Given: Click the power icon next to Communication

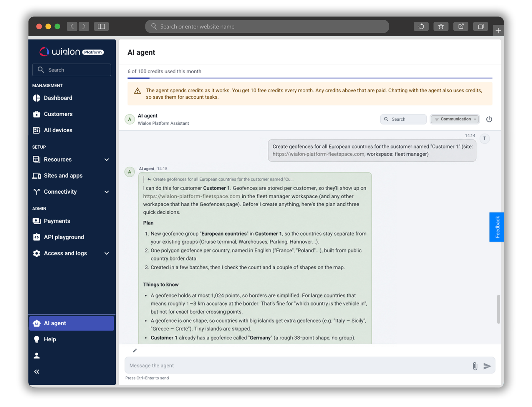Looking at the screenshot, I should [x=489, y=119].
